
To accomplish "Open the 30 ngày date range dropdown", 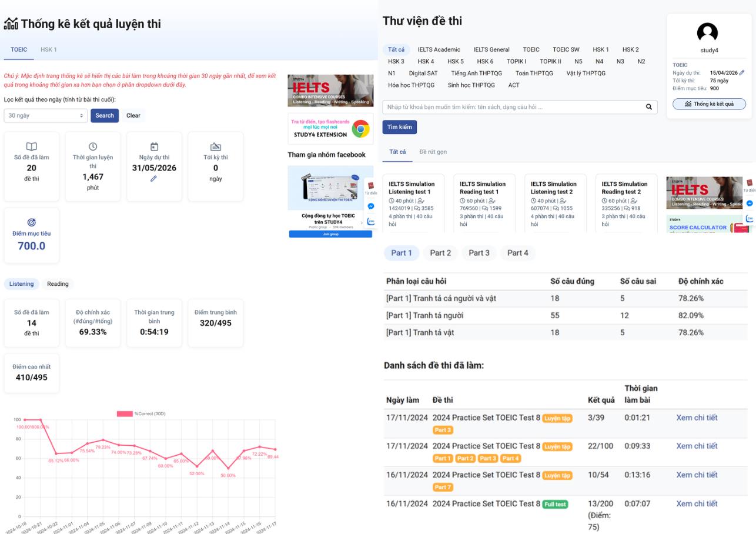I will pyautogui.click(x=45, y=116).
